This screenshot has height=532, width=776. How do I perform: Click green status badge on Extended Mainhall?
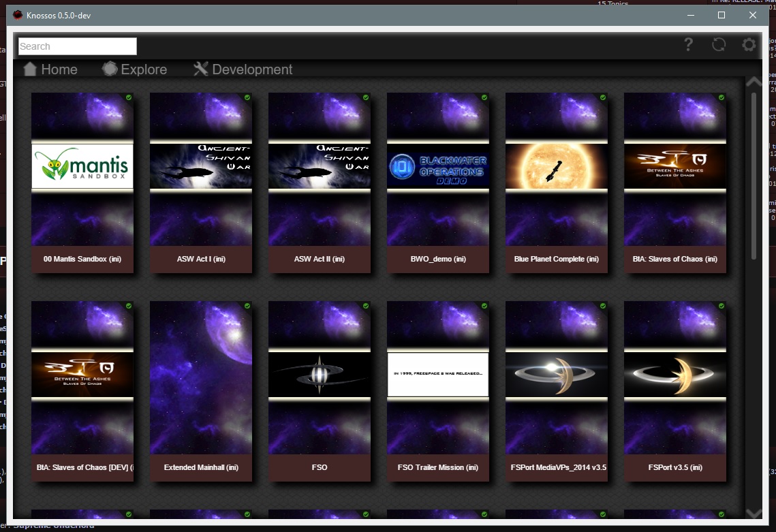[x=247, y=306]
